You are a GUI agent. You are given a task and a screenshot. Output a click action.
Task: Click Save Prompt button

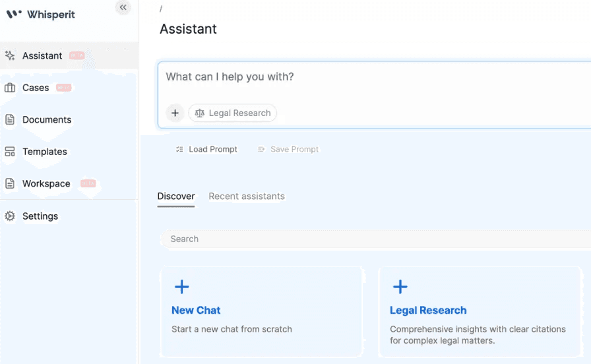tap(288, 150)
